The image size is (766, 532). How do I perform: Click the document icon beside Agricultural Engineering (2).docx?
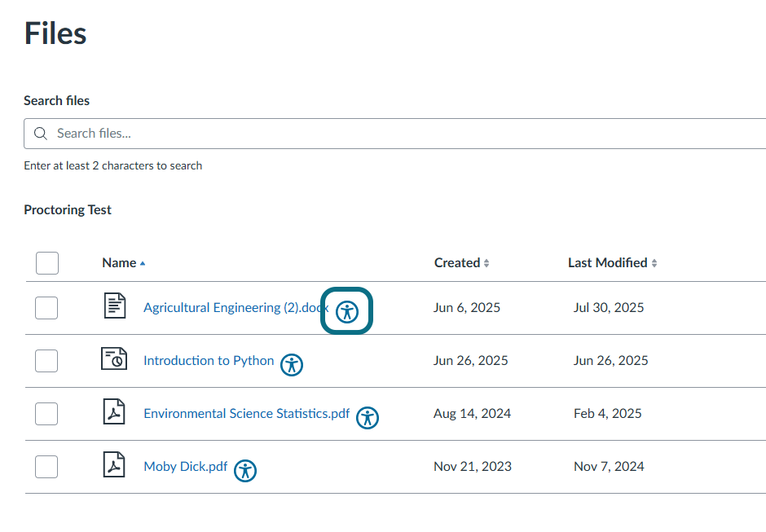[x=114, y=307]
